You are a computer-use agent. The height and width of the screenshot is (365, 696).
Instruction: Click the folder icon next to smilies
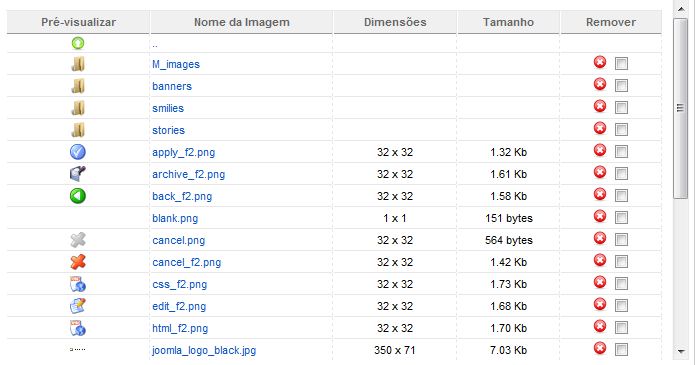[78, 108]
